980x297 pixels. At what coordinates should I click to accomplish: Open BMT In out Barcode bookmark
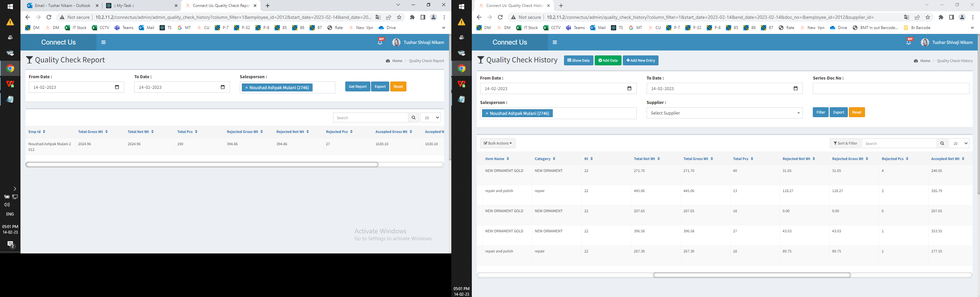875,28
